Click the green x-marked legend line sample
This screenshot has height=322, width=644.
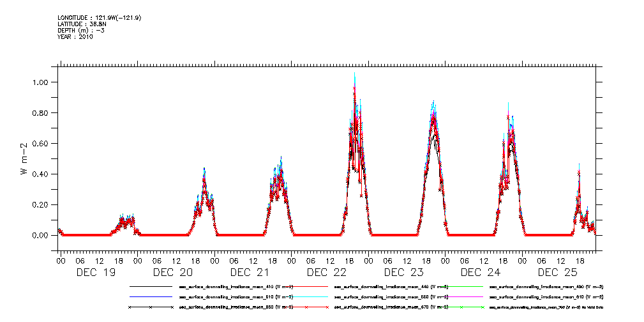(x=463, y=307)
